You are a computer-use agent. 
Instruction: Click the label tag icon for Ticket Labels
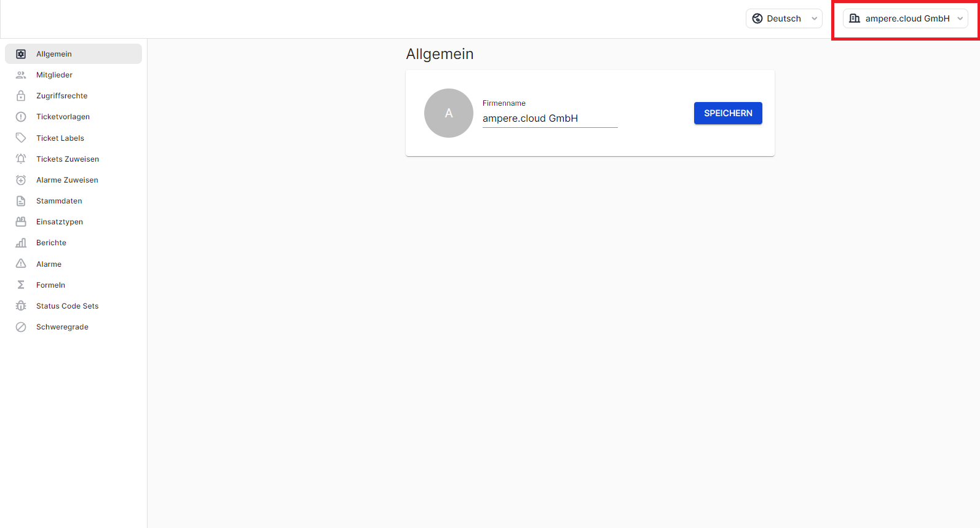[x=21, y=138]
